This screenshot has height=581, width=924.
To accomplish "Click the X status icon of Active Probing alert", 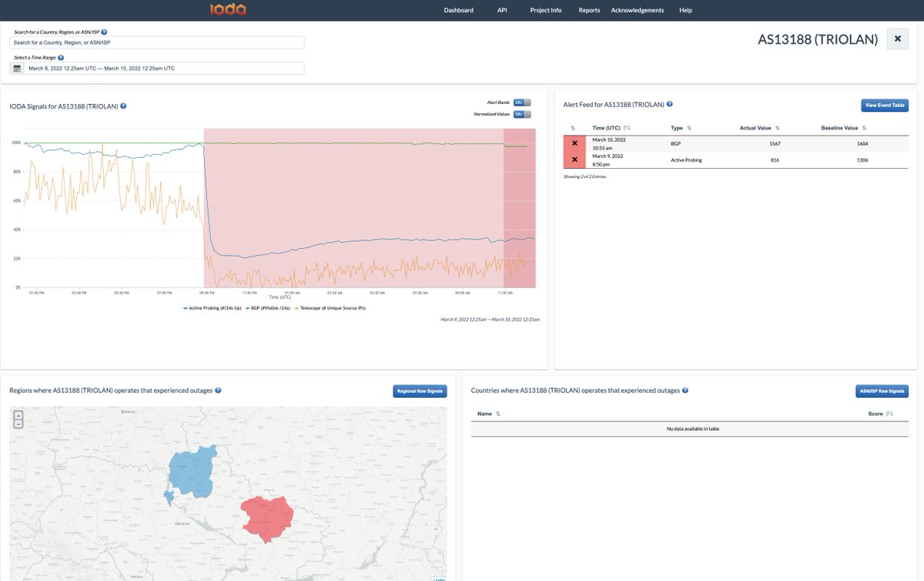I will pyautogui.click(x=574, y=160).
